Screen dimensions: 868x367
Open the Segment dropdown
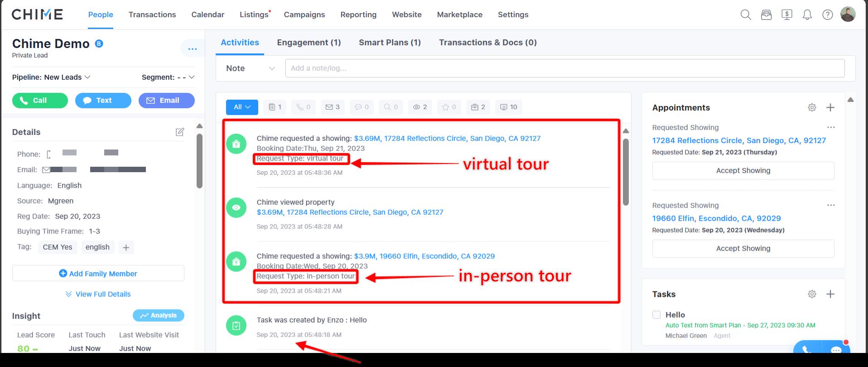168,77
